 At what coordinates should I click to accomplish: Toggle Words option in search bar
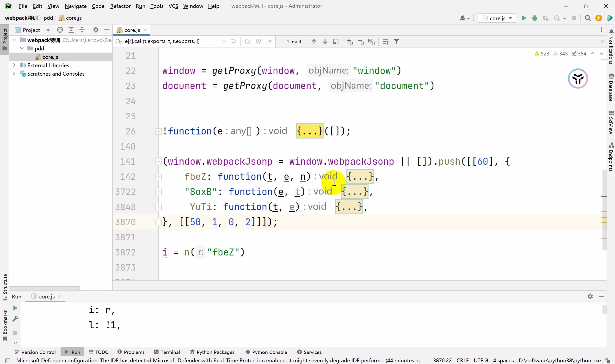point(258,42)
